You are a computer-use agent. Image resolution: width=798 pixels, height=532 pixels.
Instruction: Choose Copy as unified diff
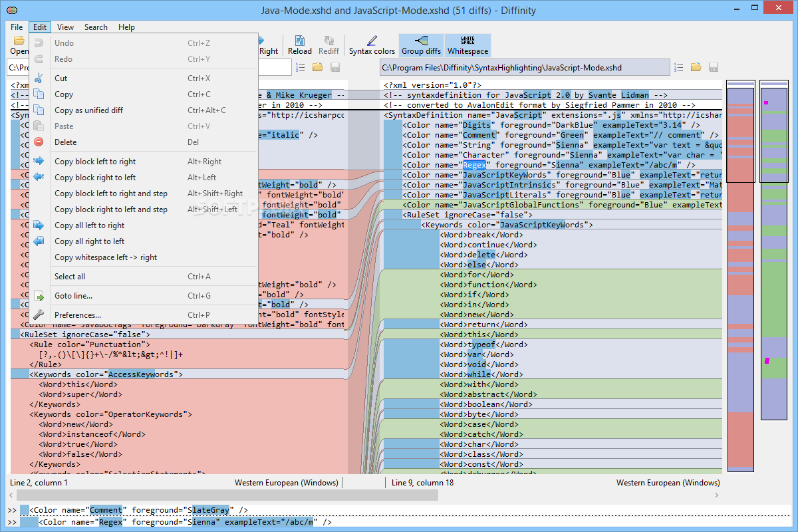[144, 110]
